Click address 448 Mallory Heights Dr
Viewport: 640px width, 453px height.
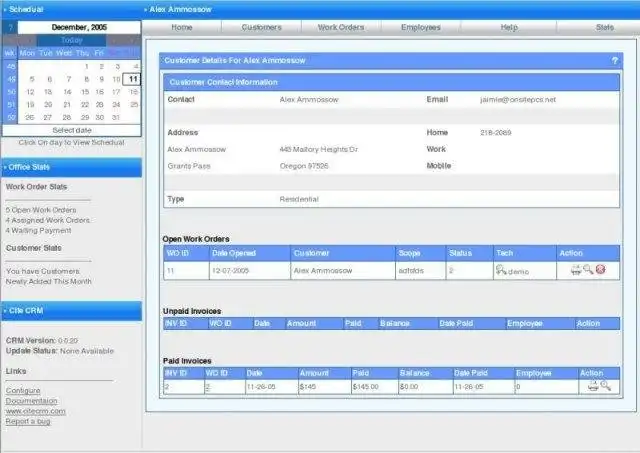[x=318, y=149]
